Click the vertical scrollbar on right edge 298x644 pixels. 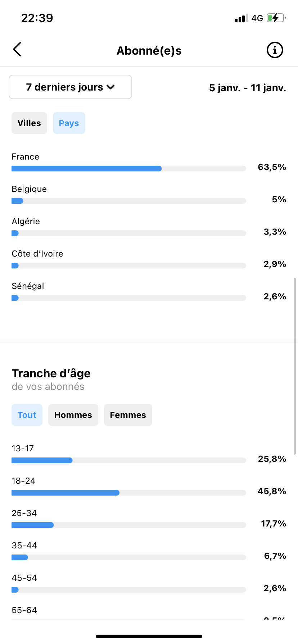[x=295, y=366]
